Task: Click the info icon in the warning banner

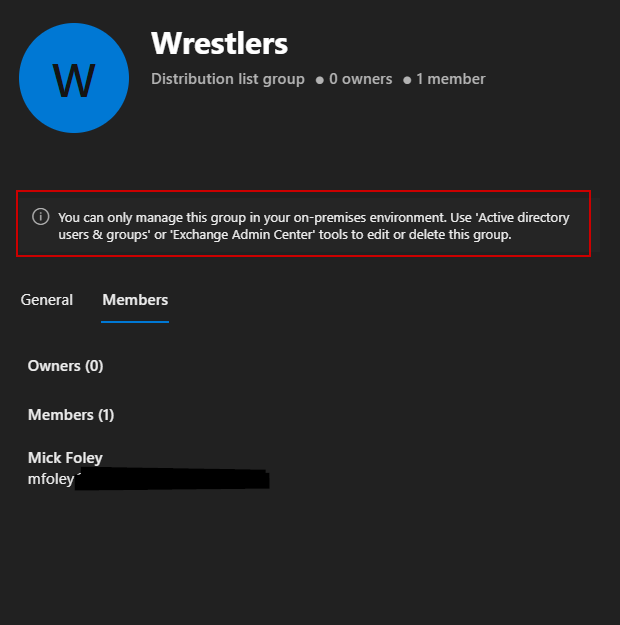Action: pyautogui.click(x=41, y=216)
